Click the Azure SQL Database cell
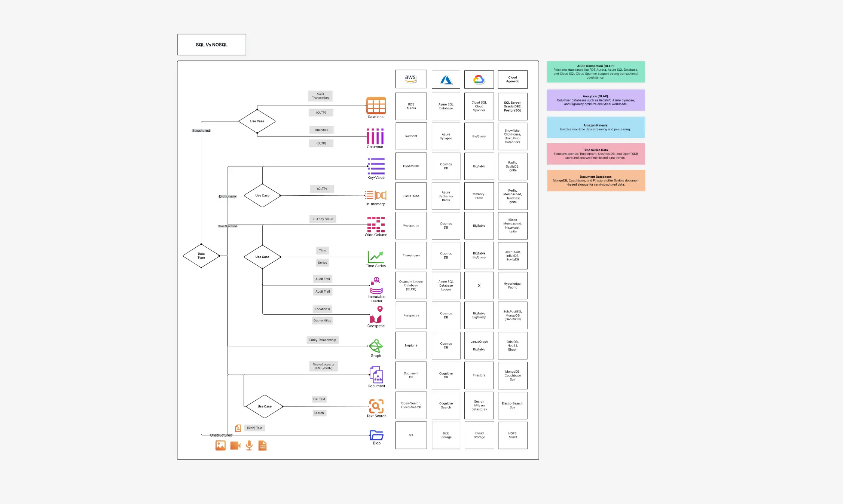Screen dimensions: 843x504 coord(446,106)
